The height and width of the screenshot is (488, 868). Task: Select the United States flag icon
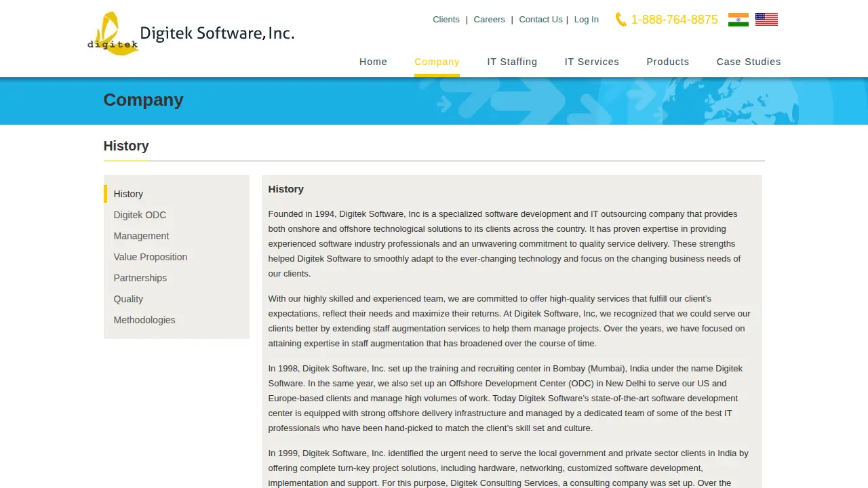point(766,20)
